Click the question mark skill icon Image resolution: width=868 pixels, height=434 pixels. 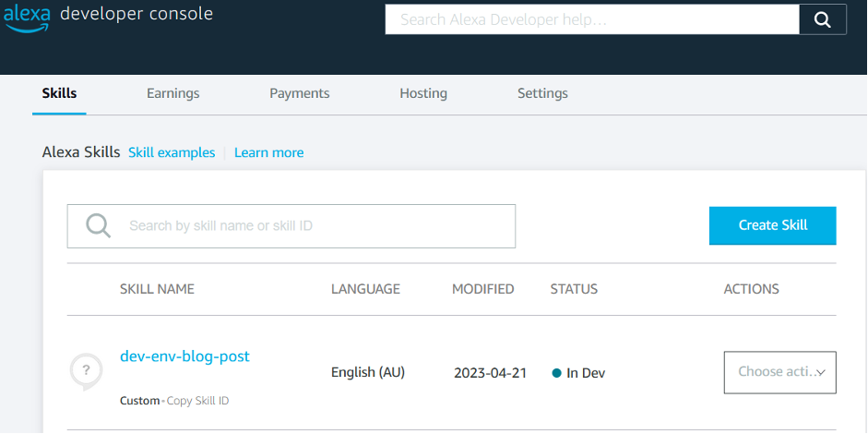[x=86, y=371]
